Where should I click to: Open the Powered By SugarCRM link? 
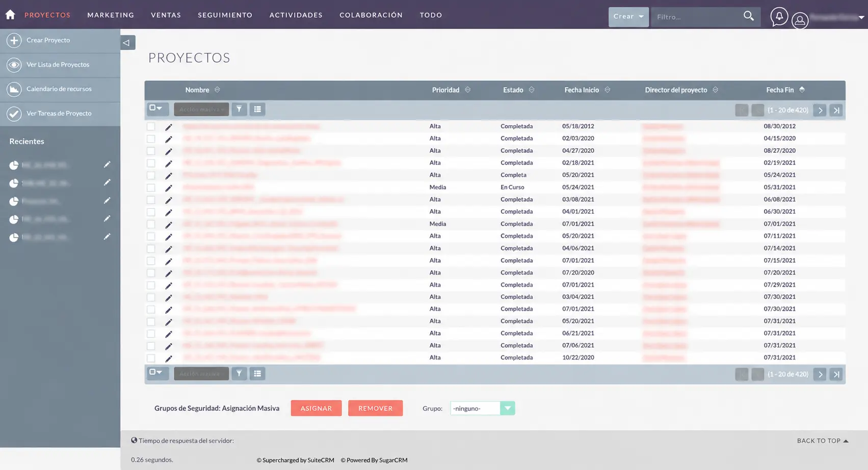(374, 460)
